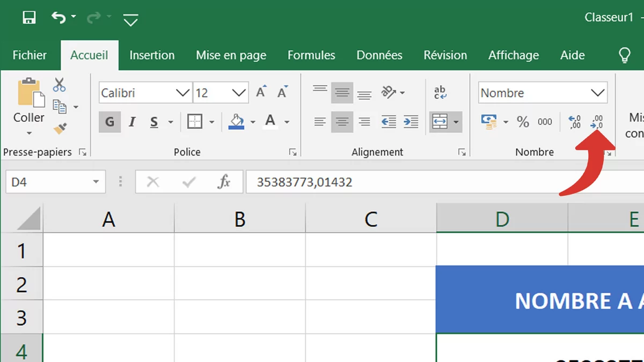Screen dimensions: 644x362
Task: Toggle underline with the S button
Action: click(155, 122)
